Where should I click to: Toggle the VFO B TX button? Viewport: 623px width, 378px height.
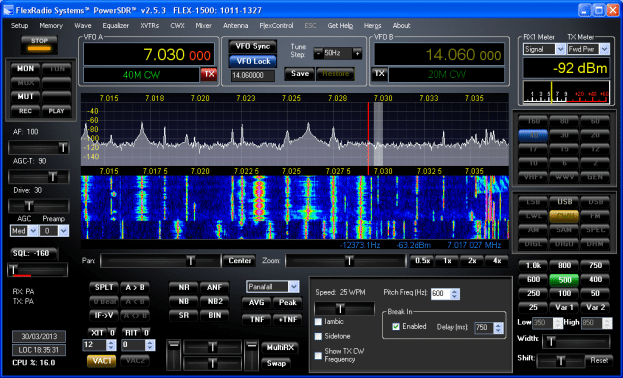coord(379,74)
